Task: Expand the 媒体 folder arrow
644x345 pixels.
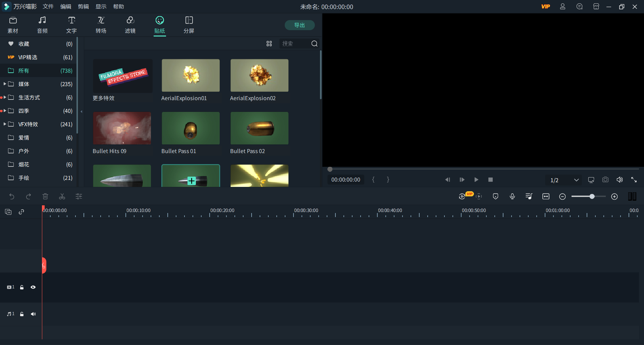Action: pyautogui.click(x=5, y=84)
